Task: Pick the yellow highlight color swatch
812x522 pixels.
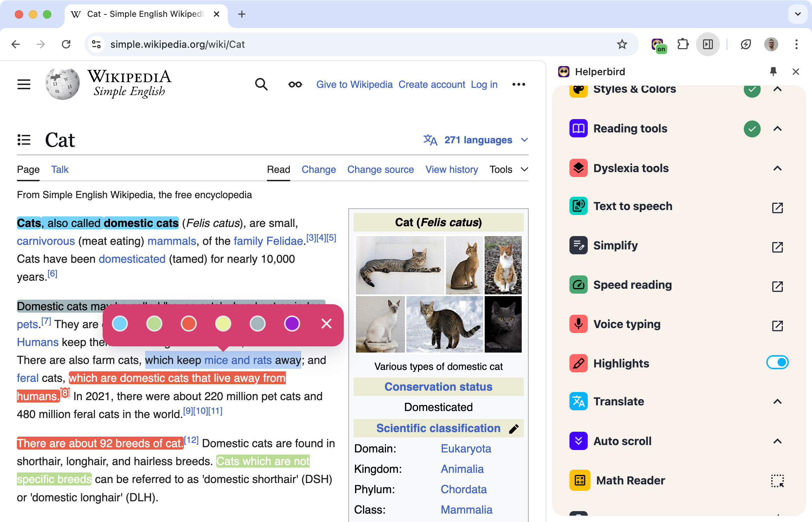Action: (x=223, y=324)
